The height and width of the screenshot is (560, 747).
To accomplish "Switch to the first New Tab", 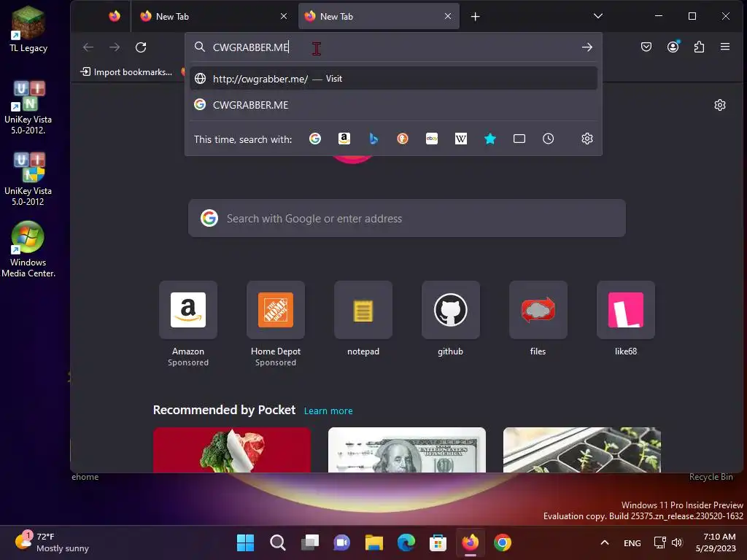I will pos(209,16).
